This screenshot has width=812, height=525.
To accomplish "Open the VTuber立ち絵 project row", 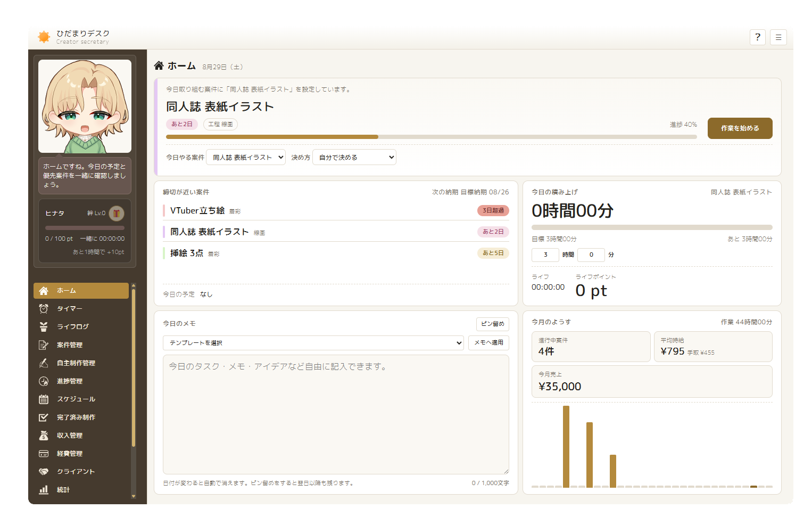I will coord(336,210).
